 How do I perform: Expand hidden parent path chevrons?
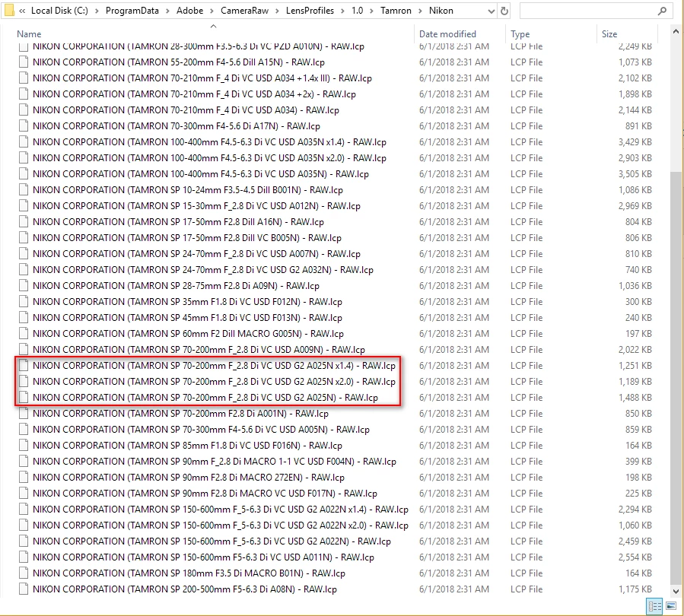(22, 11)
